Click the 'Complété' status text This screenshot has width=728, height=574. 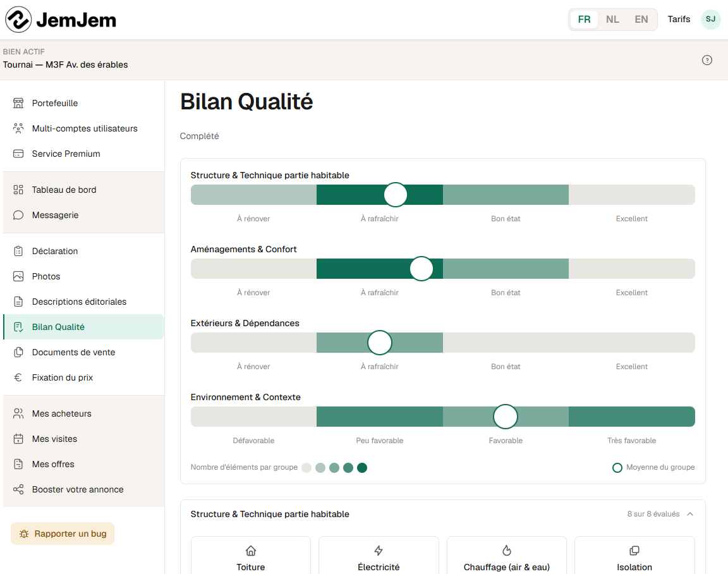point(199,136)
